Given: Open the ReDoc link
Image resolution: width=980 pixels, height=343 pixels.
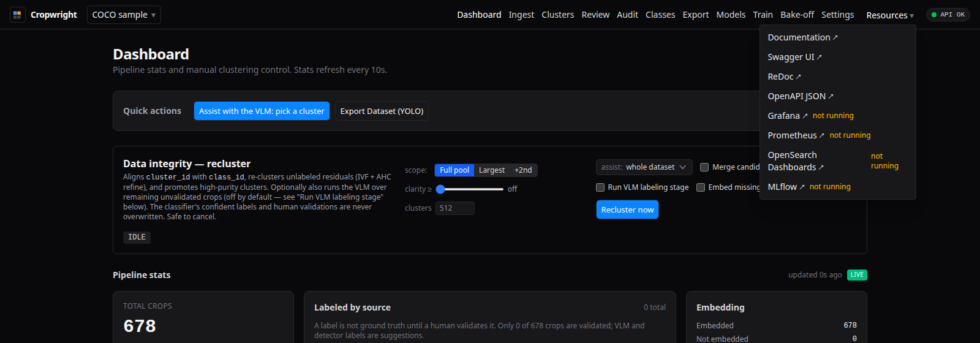Looking at the screenshot, I should (784, 77).
